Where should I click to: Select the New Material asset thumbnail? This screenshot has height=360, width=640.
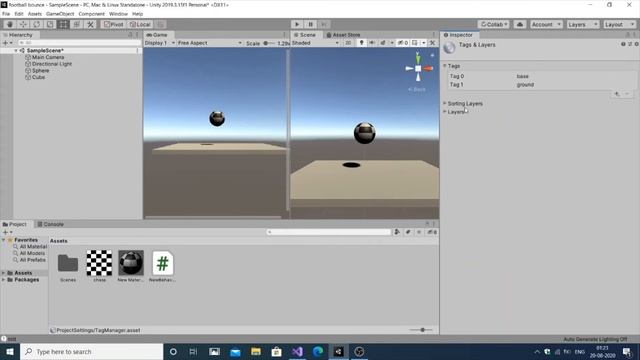131,263
